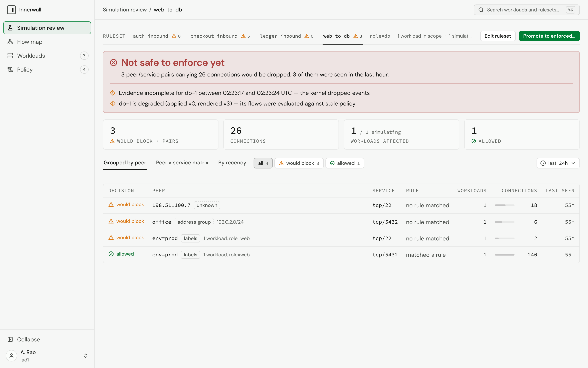Expand the account switcher chevrons
The height and width of the screenshot is (368, 588).
click(x=86, y=356)
